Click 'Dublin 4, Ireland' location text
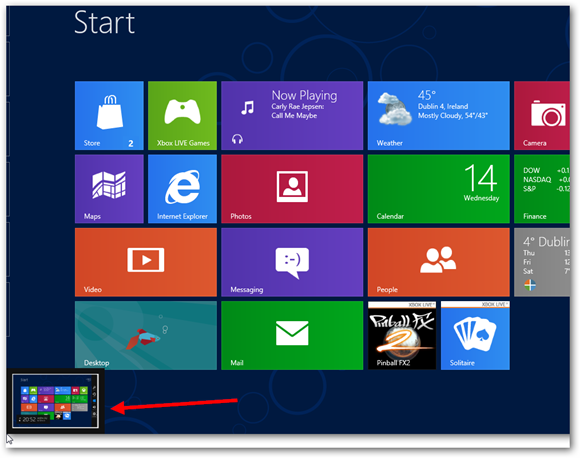Screen dimensions: 580x458 pyautogui.click(x=443, y=107)
